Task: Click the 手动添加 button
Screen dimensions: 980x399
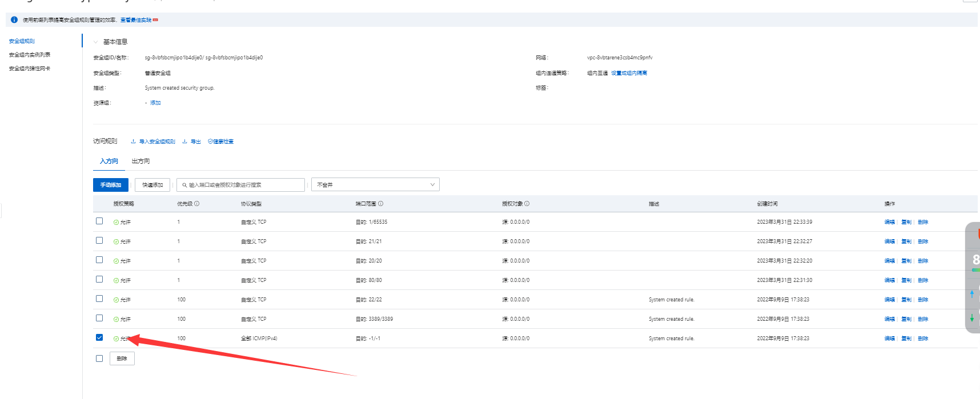Action: pos(111,185)
